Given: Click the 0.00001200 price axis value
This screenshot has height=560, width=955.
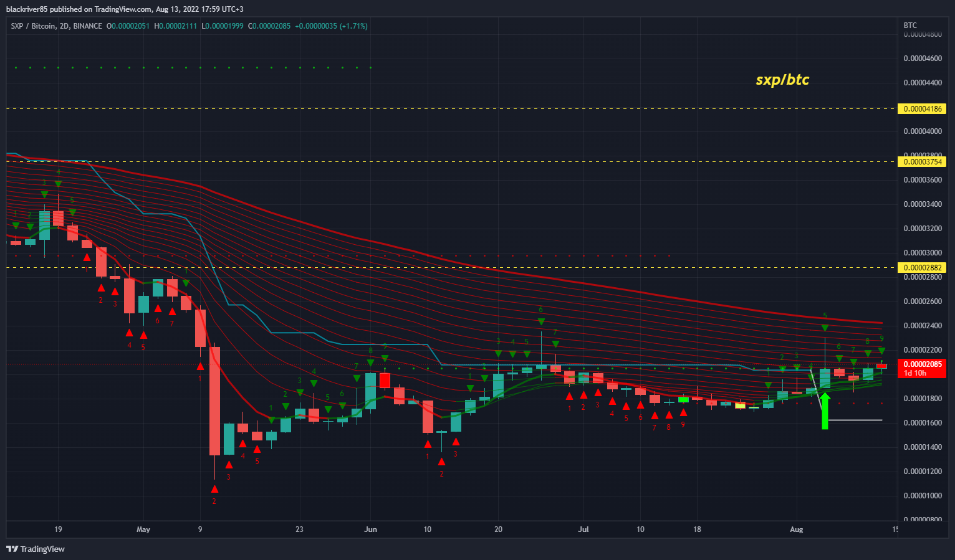Looking at the screenshot, I should (923, 471).
